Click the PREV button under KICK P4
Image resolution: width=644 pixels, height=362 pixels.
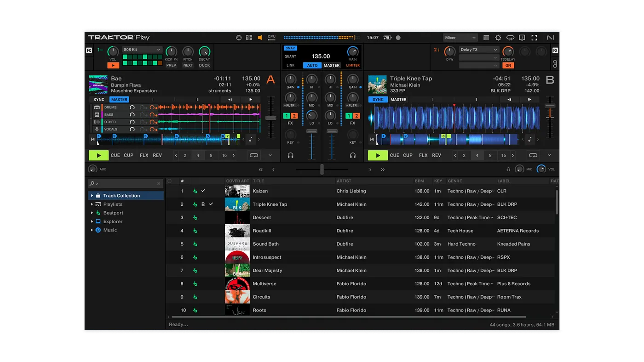[x=171, y=65]
